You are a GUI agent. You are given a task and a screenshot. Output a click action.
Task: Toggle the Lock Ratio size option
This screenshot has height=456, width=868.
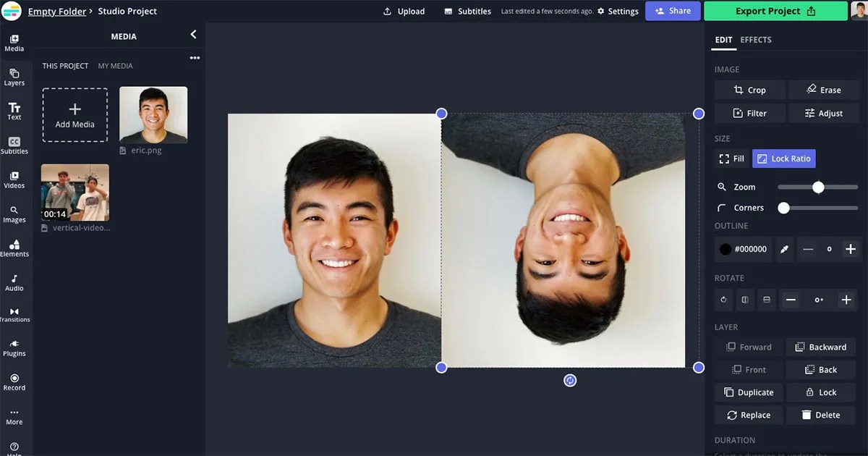point(783,158)
